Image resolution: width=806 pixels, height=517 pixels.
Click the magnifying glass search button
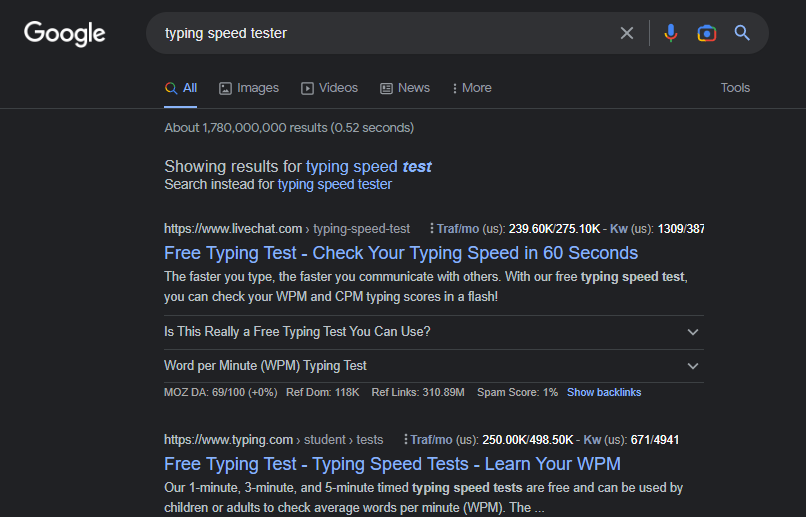coord(742,33)
